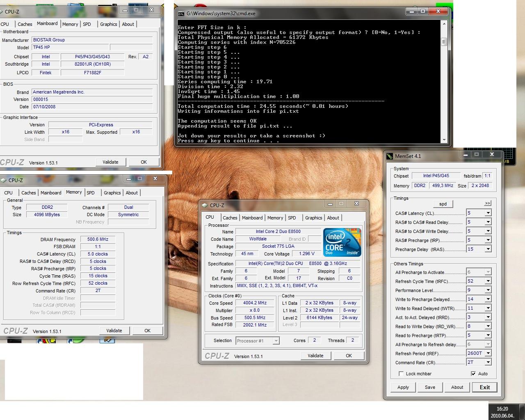Click the MemSet memory frequency 499,3 MHz field
The height and width of the screenshot is (420, 525).
click(443, 185)
